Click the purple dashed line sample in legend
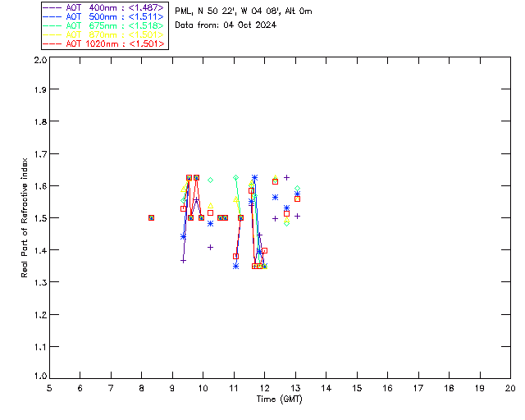 click(52, 8)
